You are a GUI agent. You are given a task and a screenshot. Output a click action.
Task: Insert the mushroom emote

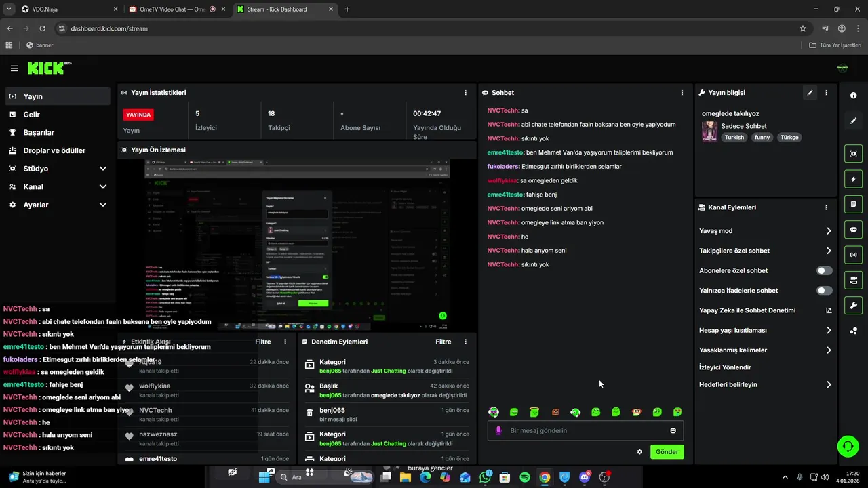tap(637, 412)
